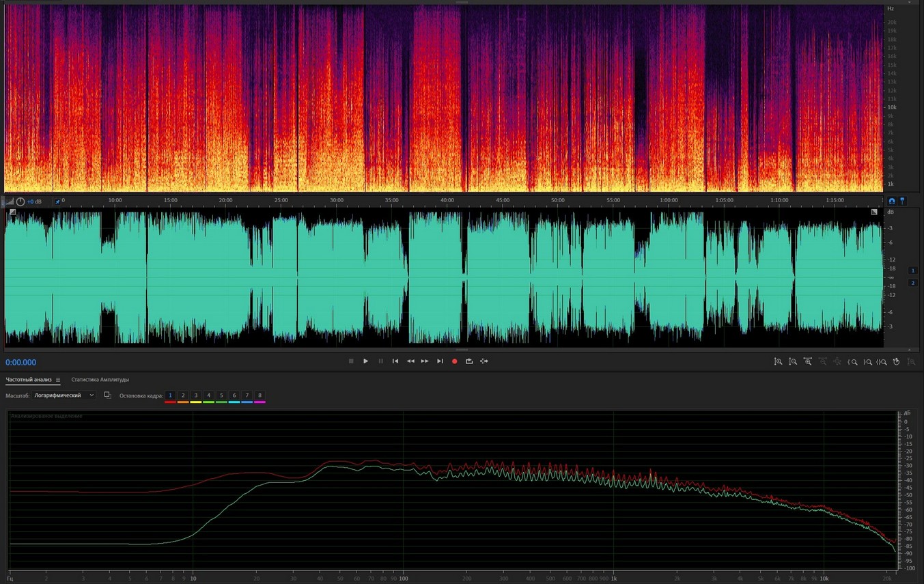
Task: Click the red Record button
Action: (454, 361)
